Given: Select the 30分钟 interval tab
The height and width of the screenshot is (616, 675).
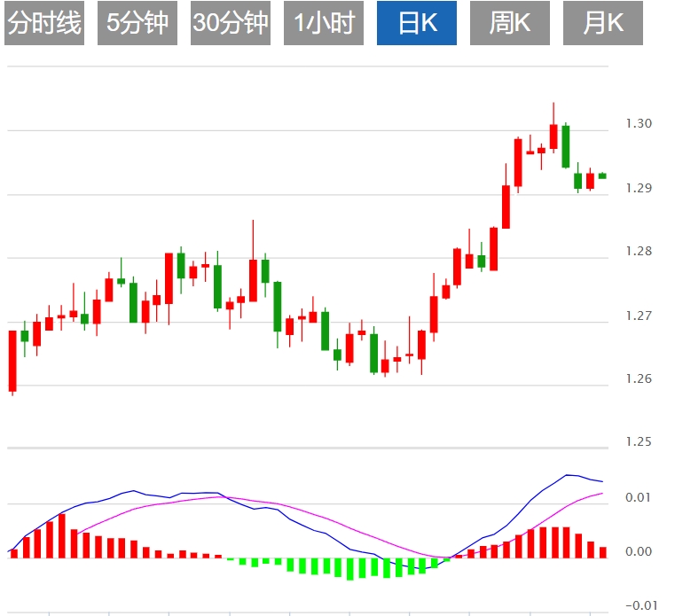Looking at the screenshot, I should (231, 23).
